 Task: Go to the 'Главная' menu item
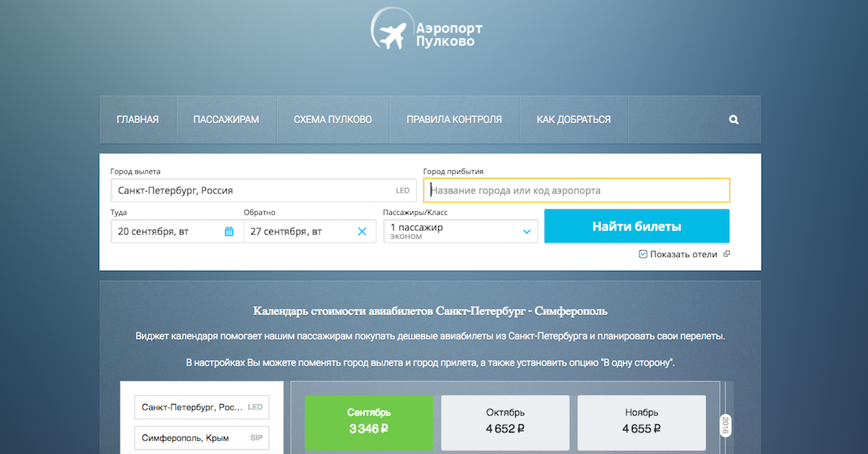137,119
